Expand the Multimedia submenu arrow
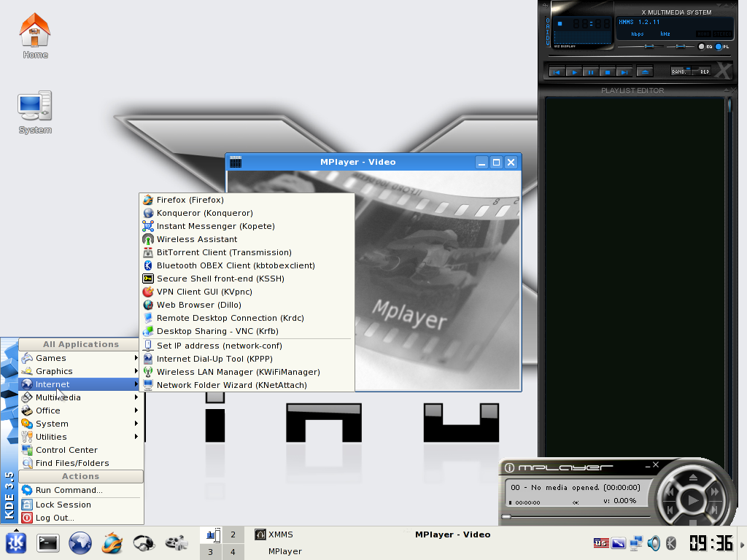The height and width of the screenshot is (560, 747). click(x=136, y=397)
